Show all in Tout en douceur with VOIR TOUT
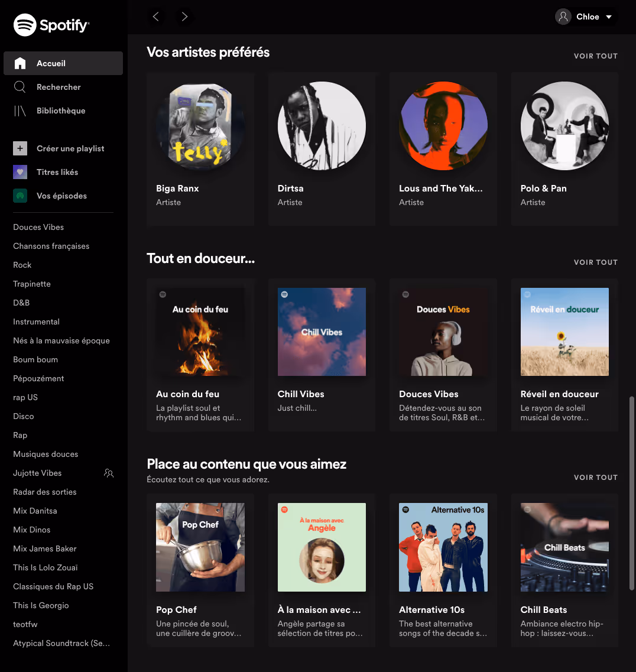The image size is (636, 672). tap(595, 262)
